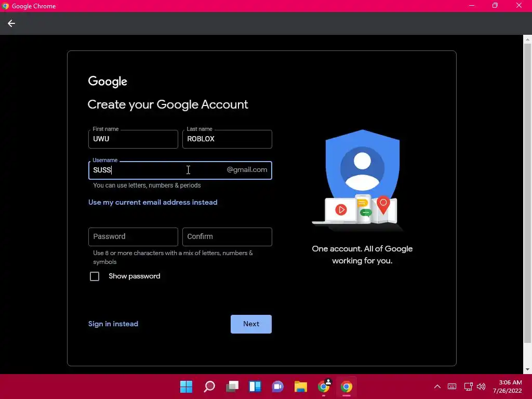Screen dimensions: 532x399
Task: Click the Password field
Action: point(133,237)
